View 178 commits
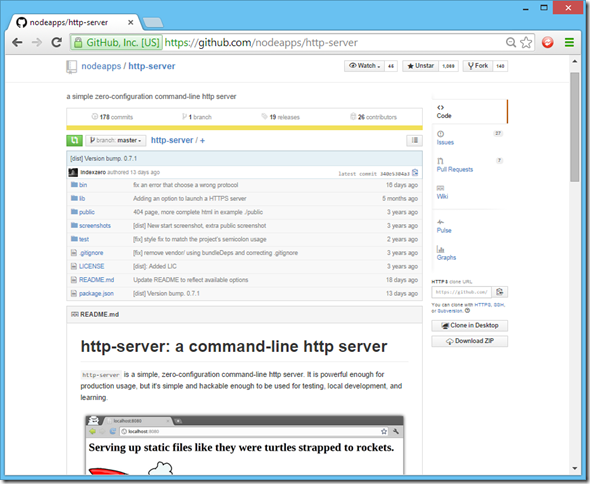The height and width of the screenshot is (484, 590). pos(112,117)
